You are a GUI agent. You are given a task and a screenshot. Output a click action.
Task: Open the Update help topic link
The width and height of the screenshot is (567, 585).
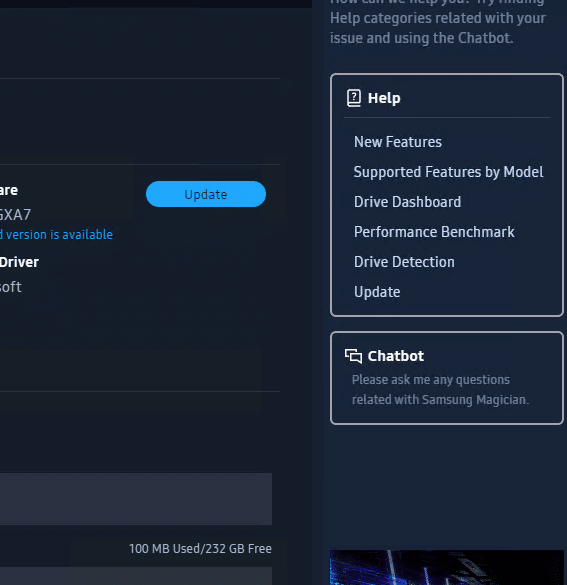(x=377, y=292)
